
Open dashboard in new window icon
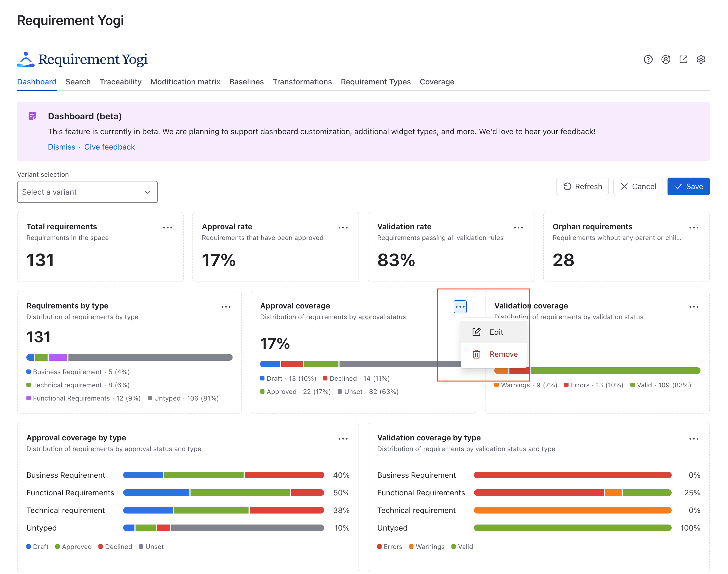[683, 59]
